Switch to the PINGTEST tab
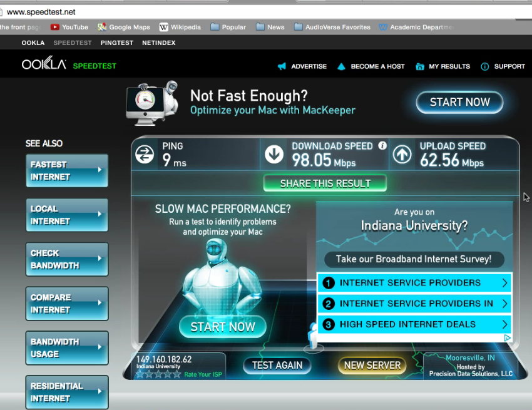Screen dimensions: 532x410 pos(116,43)
